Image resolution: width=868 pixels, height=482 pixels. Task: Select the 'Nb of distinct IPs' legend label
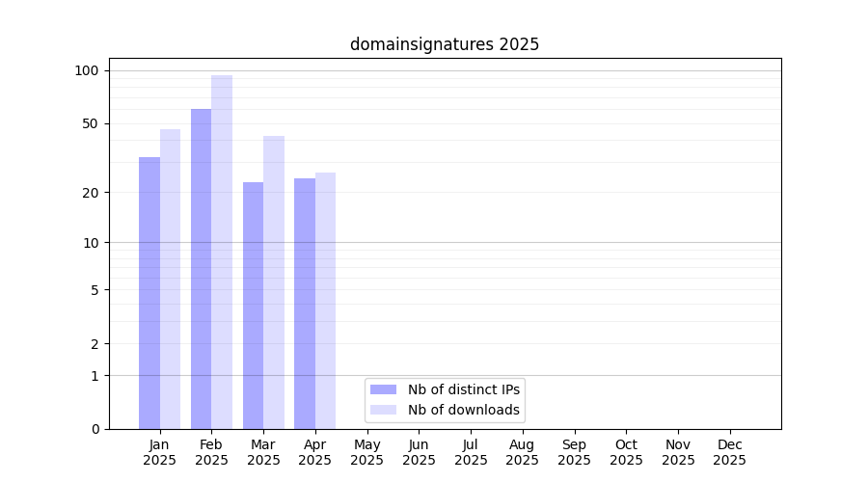point(464,389)
